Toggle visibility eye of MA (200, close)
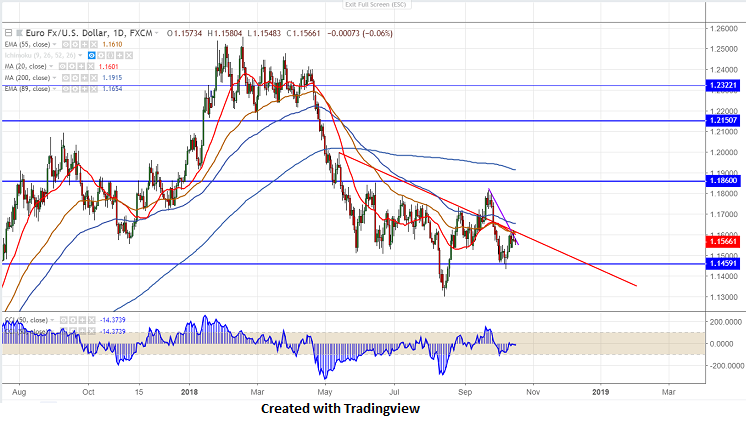Image resolution: width=746 pixels, height=428 pixels. pyautogui.click(x=66, y=78)
